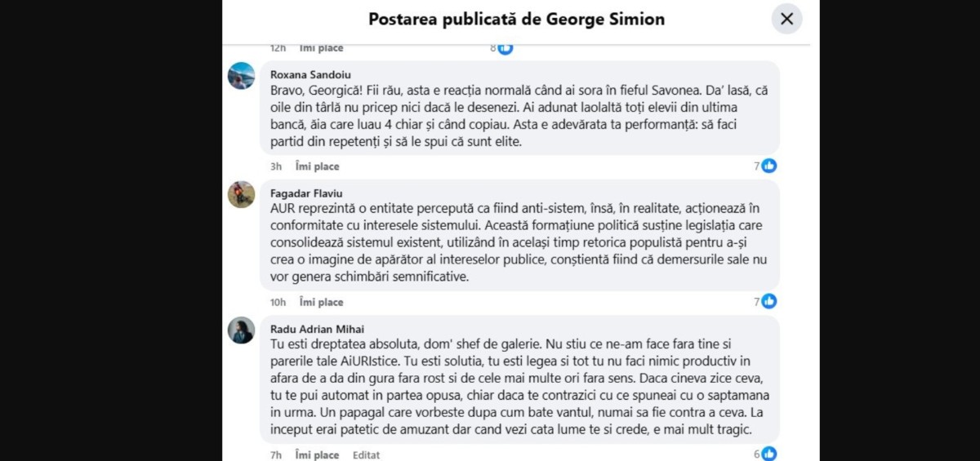Click the topmost Îmi place button
This screenshot has width=980, height=461.
pyautogui.click(x=321, y=48)
